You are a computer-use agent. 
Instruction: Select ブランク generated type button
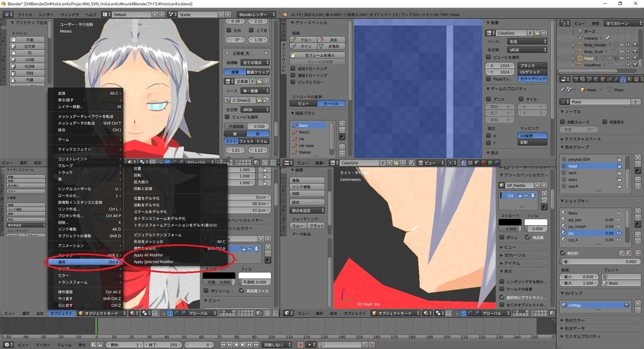point(533,65)
